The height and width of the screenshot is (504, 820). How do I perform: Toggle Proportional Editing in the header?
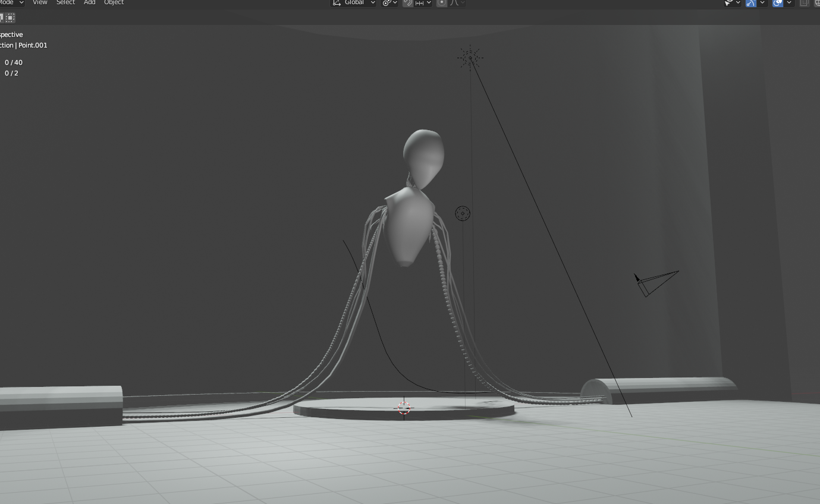point(442,3)
